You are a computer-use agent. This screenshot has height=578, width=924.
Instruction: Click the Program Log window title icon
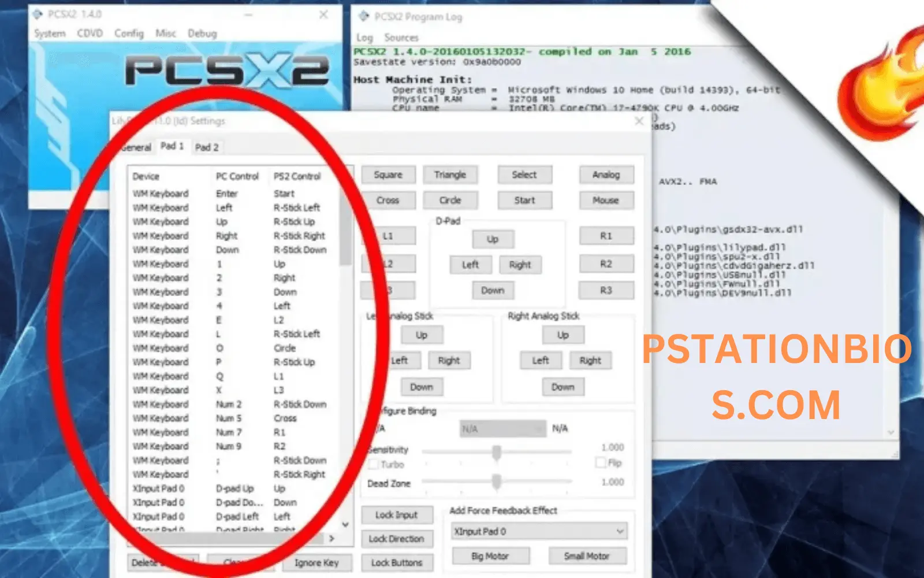click(x=364, y=17)
